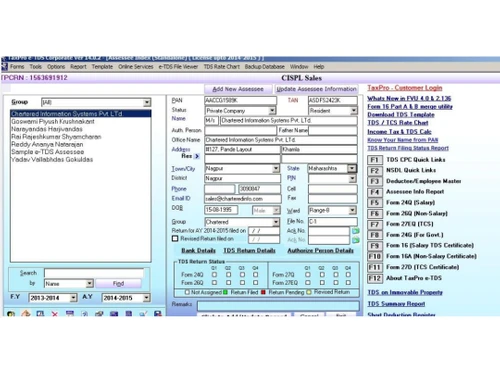Click the green icon beside the revised Ack No field
Viewport: 500px width, 375px height.
click(356, 240)
